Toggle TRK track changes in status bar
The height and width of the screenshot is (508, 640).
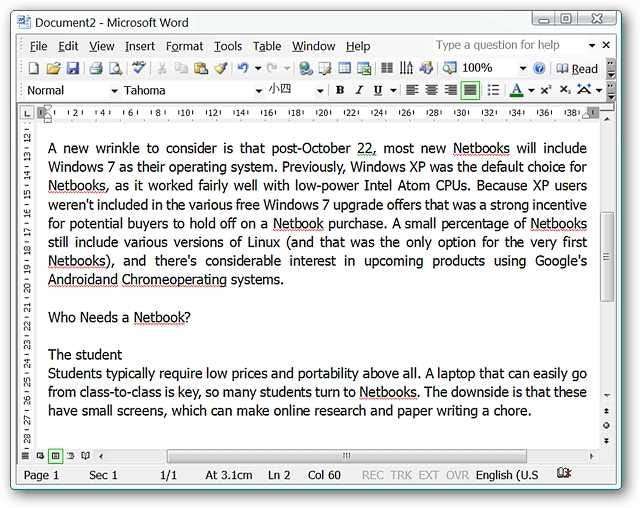click(401, 475)
